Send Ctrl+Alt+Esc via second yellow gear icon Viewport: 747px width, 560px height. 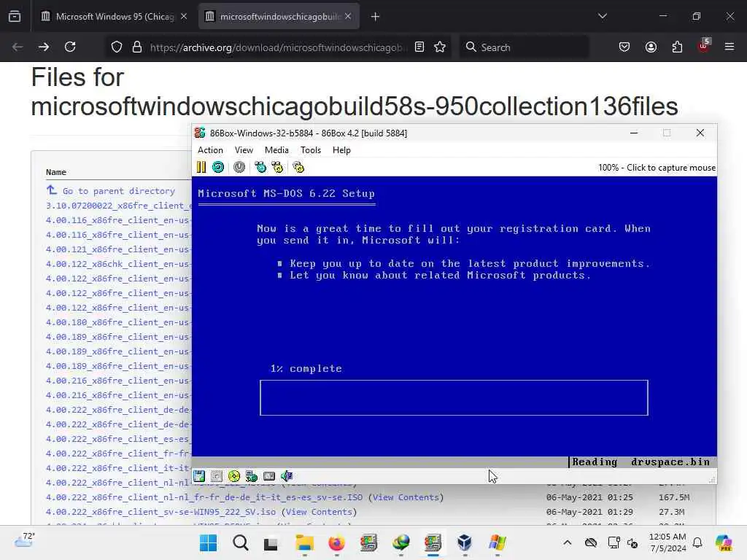(277, 167)
